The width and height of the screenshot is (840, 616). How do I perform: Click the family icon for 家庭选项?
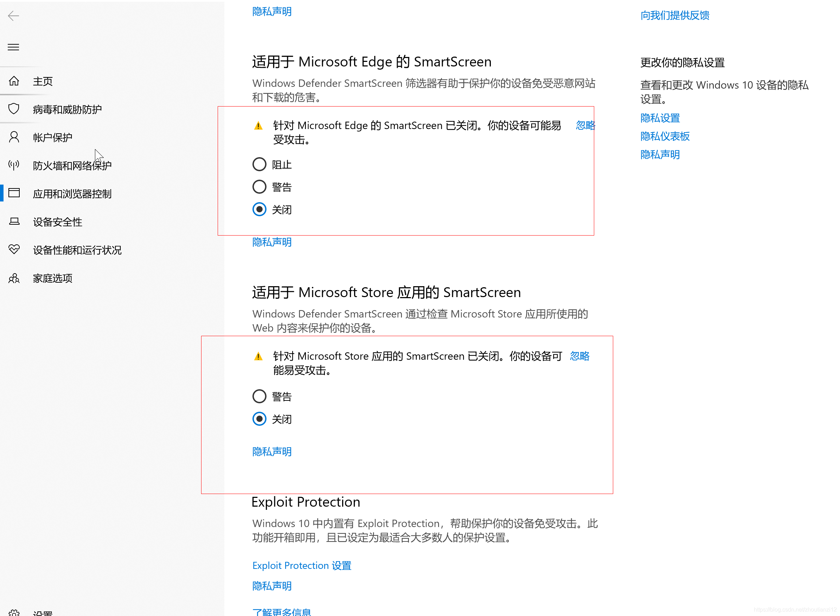(x=14, y=278)
